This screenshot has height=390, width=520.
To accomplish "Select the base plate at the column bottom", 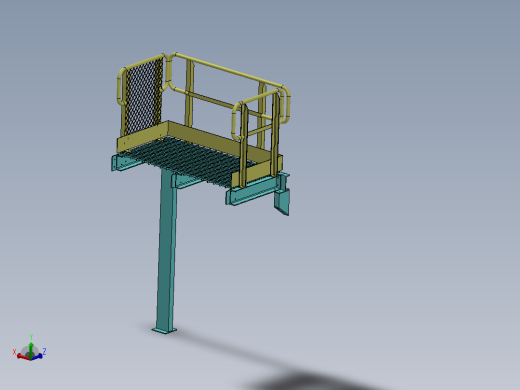I will (165, 330).
